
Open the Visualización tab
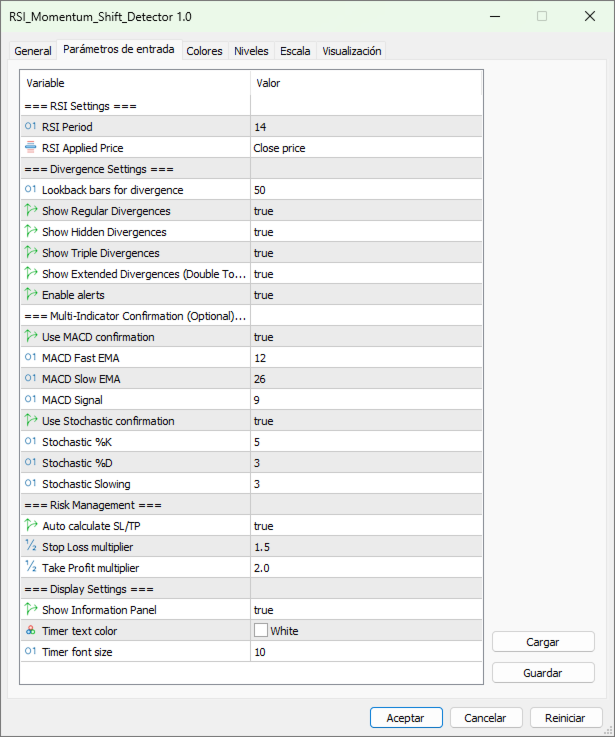click(352, 51)
